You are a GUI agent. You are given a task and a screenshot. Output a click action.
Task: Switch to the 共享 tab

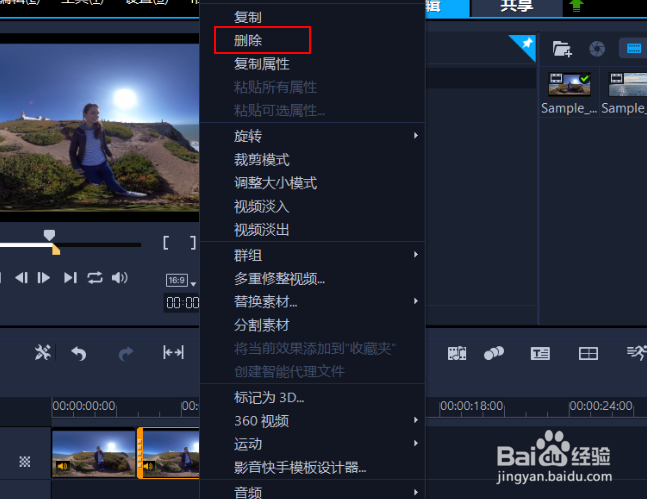coord(516,6)
